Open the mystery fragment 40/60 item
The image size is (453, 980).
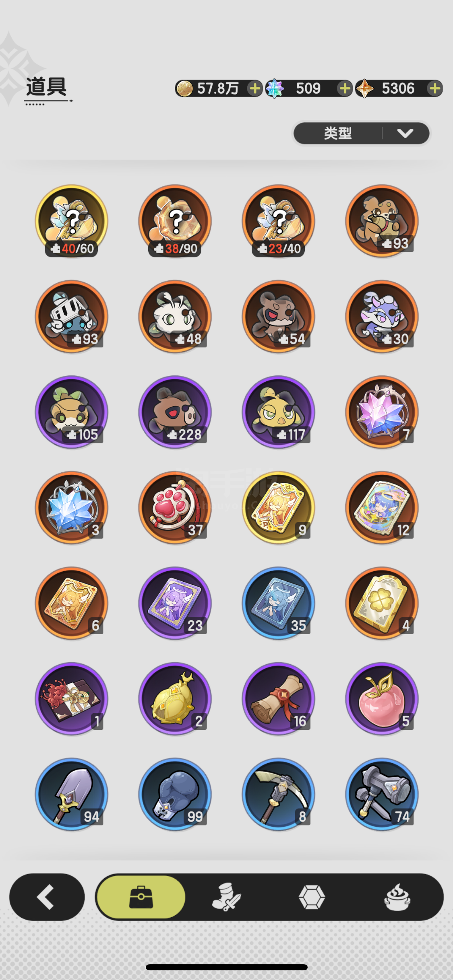(72, 221)
